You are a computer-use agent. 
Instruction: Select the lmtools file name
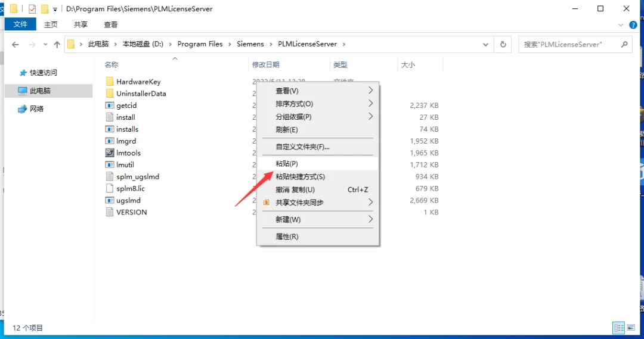(x=129, y=153)
